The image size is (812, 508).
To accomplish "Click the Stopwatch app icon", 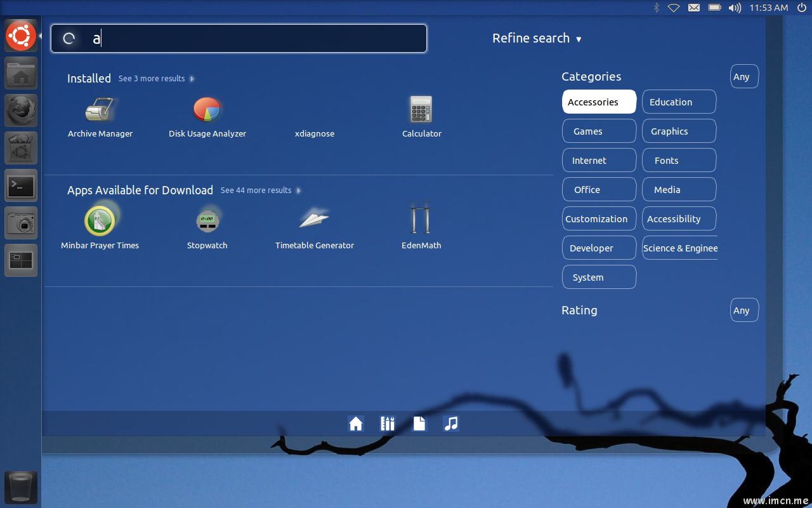I will (x=207, y=222).
